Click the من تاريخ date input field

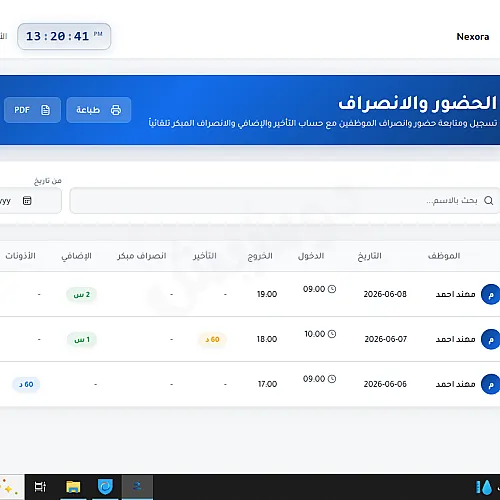31,200
